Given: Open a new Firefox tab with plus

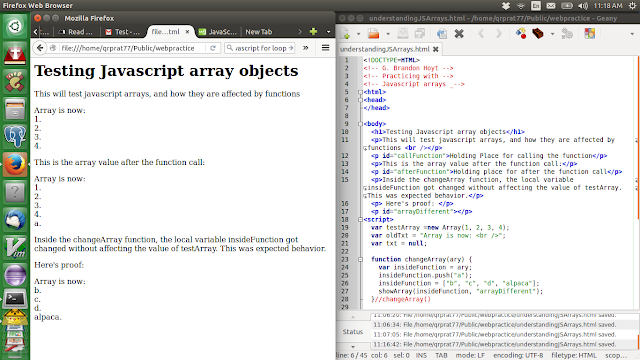Looking at the screenshot, I should pyautogui.click(x=313, y=31).
